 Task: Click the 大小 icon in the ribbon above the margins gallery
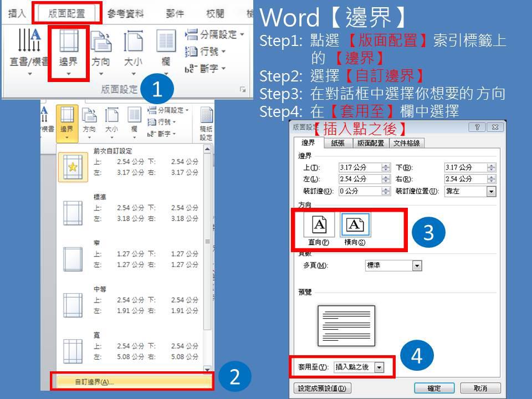click(x=111, y=115)
